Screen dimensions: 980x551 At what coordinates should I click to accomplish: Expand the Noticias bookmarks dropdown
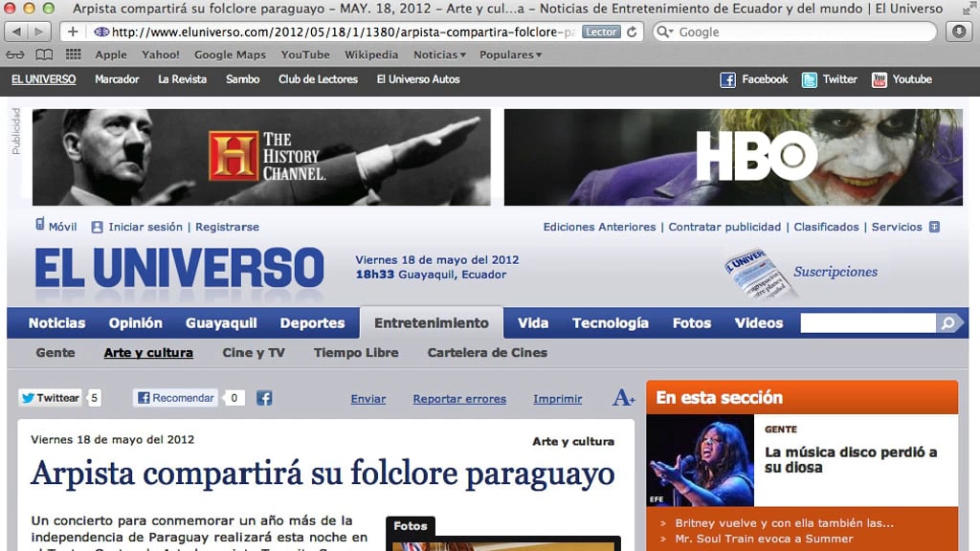click(x=439, y=55)
